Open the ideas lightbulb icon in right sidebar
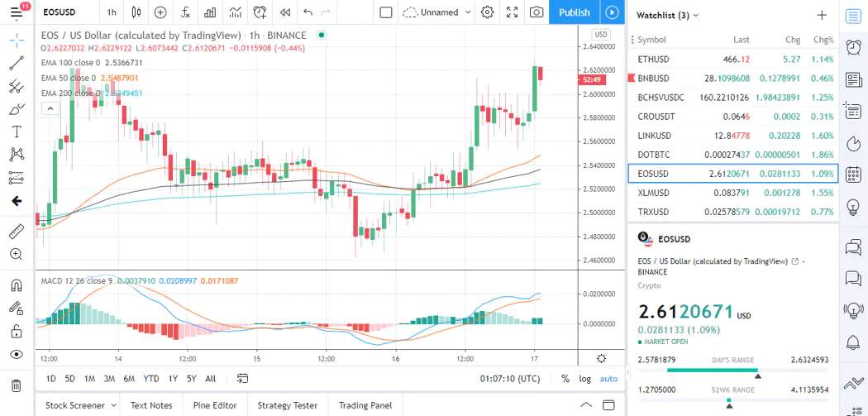The image size is (868, 416). 853,207
